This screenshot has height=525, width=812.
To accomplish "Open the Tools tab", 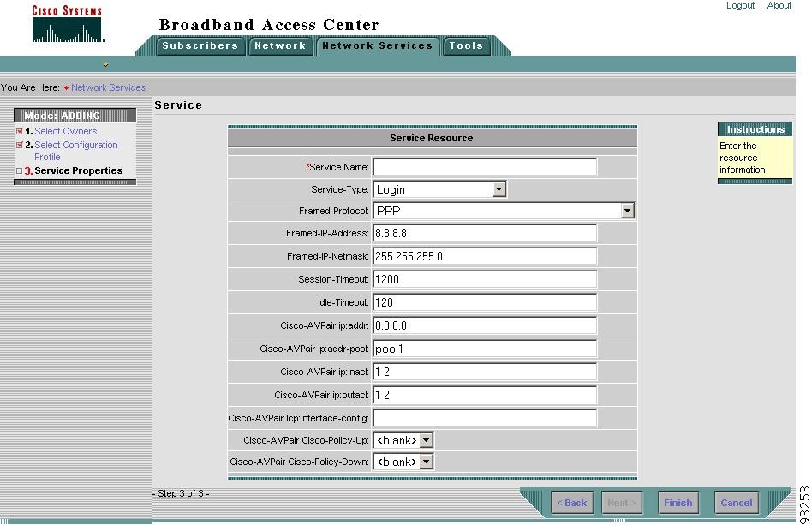I will pyautogui.click(x=466, y=45).
